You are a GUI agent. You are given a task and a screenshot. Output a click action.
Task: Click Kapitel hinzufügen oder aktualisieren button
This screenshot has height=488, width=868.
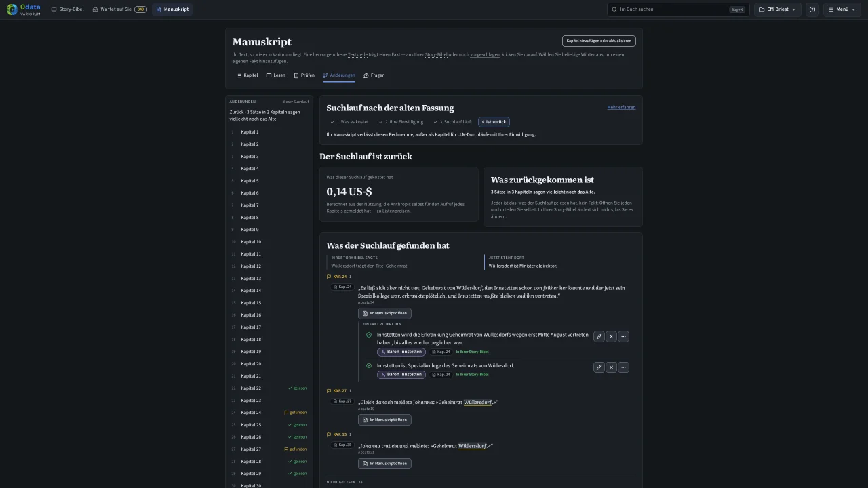599,41
